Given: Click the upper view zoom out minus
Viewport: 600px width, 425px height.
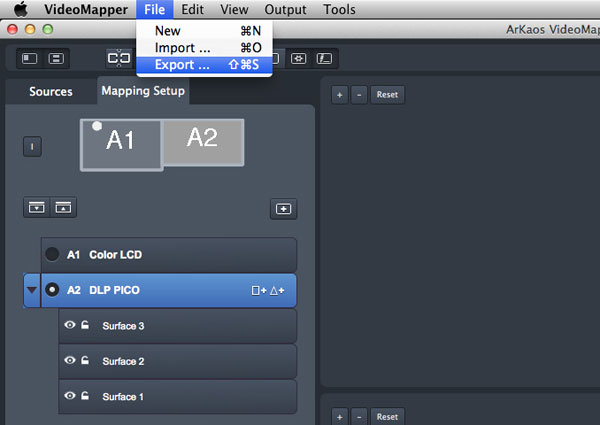Looking at the screenshot, I should point(359,95).
